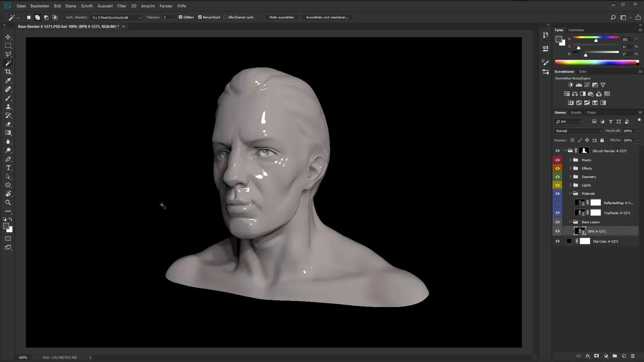Expand the Masks layer group
Viewport: 644px width, 362px height.
(x=570, y=160)
